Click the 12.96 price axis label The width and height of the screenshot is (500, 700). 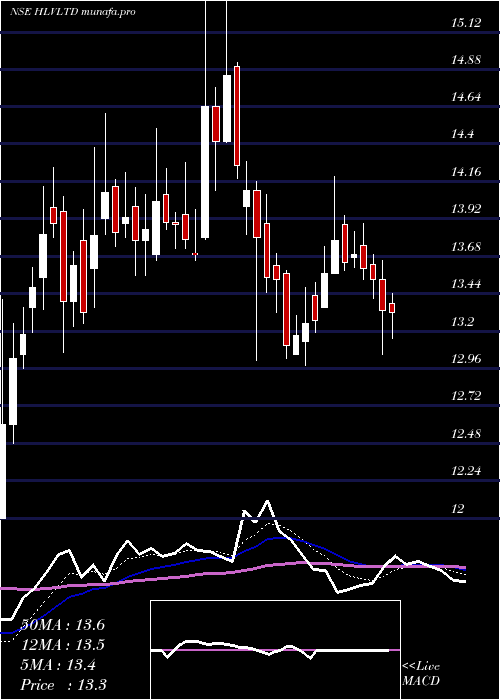pyautogui.click(x=466, y=358)
